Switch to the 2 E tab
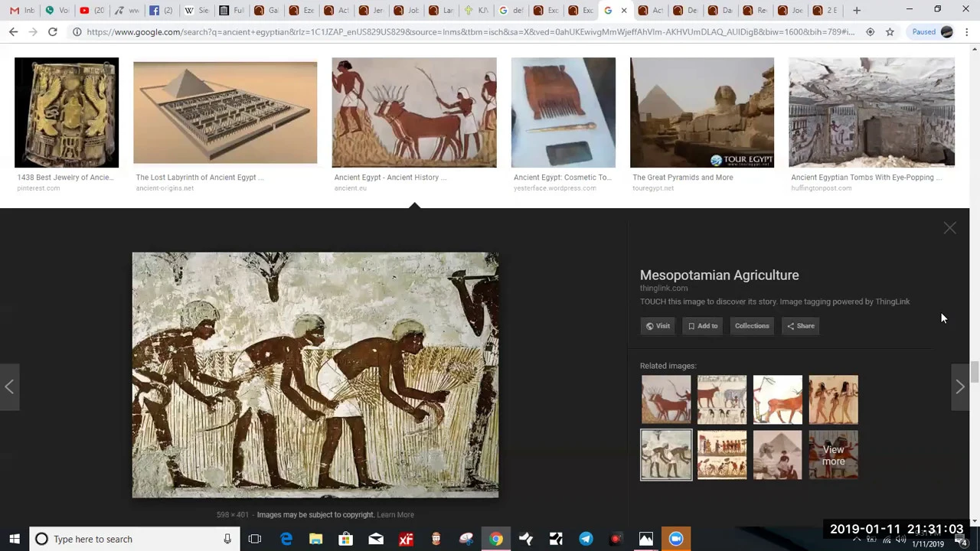The image size is (980, 551). pos(825,11)
